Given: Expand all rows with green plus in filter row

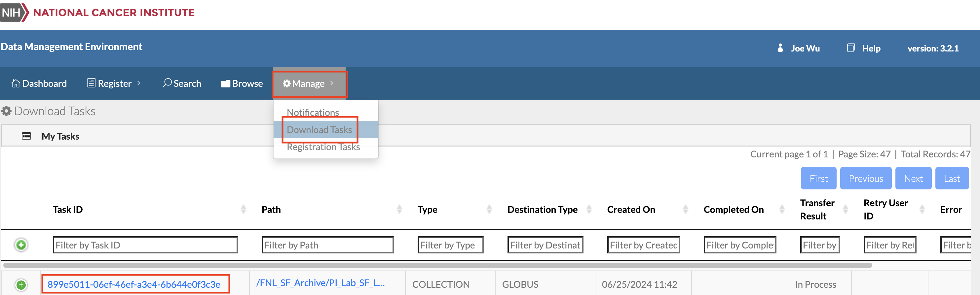Looking at the screenshot, I should pos(21,245).
